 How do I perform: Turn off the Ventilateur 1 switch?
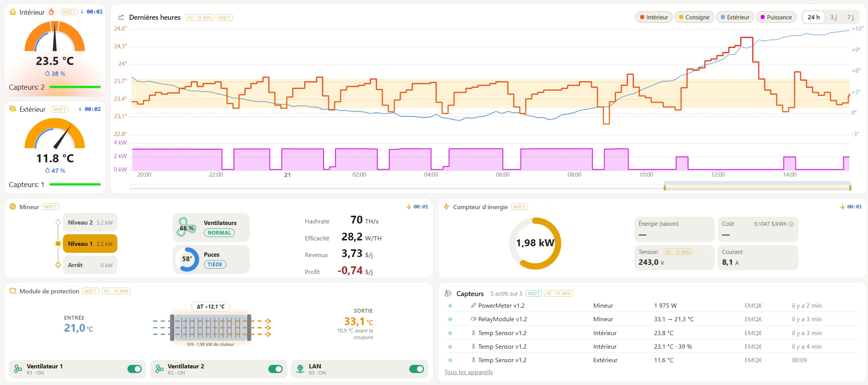(134, 369)
